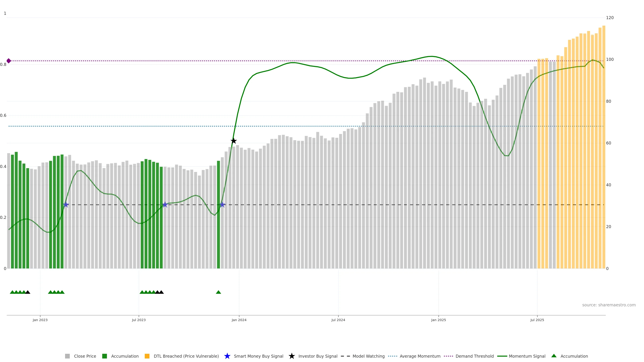The image size is (644, 362).
Task: Click the green Accumulation triangle legend icon
Action: [554, 356]
